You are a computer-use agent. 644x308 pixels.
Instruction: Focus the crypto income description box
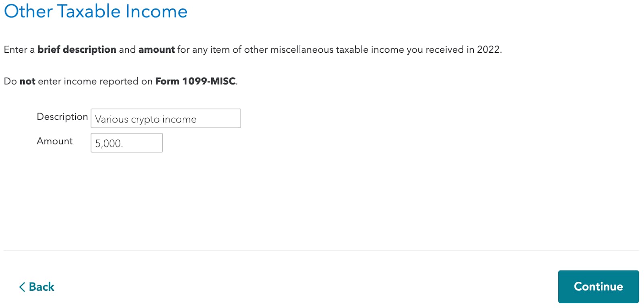click(165, 118)
